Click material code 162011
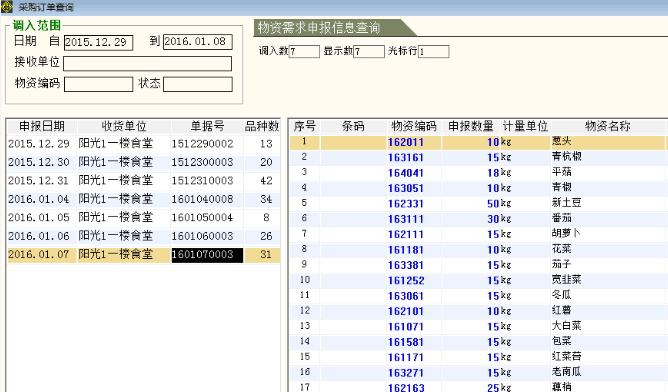 (x=406, y=142)
